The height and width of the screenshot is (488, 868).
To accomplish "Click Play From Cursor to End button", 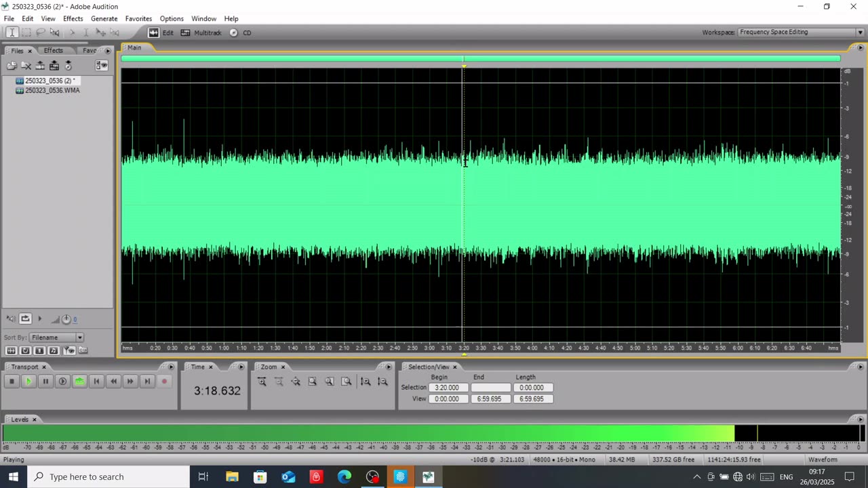I will tap(62, 382).
